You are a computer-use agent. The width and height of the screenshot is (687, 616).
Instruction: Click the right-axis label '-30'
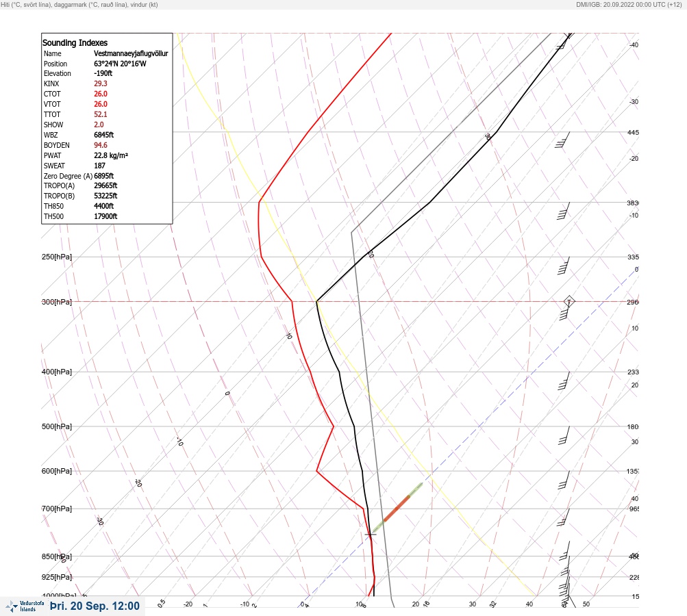coord(634,101)
